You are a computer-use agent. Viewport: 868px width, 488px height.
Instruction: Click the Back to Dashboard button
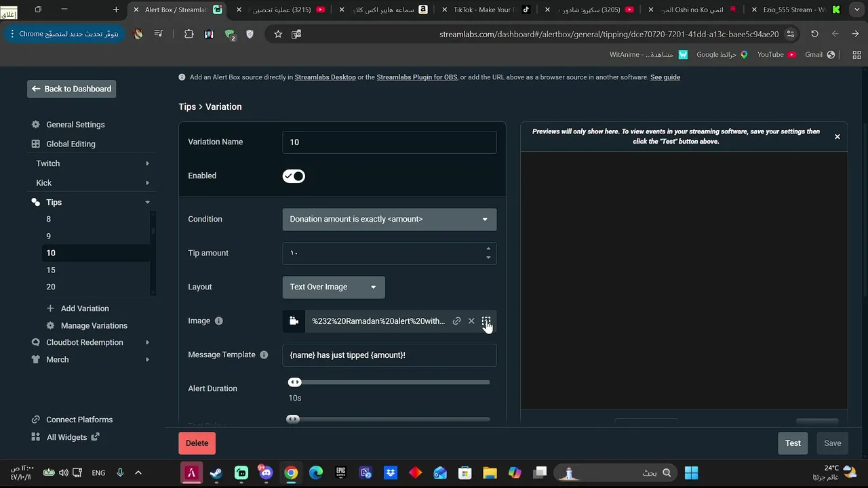(x=72, y=89)
